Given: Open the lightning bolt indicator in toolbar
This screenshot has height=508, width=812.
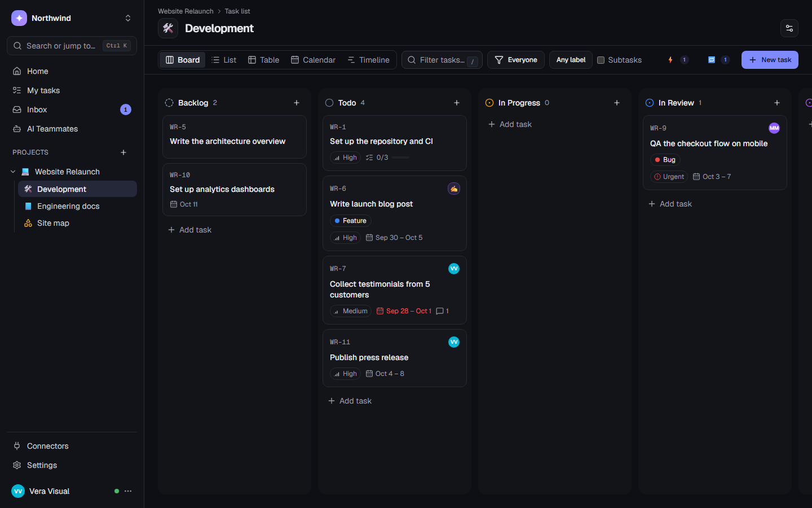Looking at the screenshot, I should (x=677, y=60).
